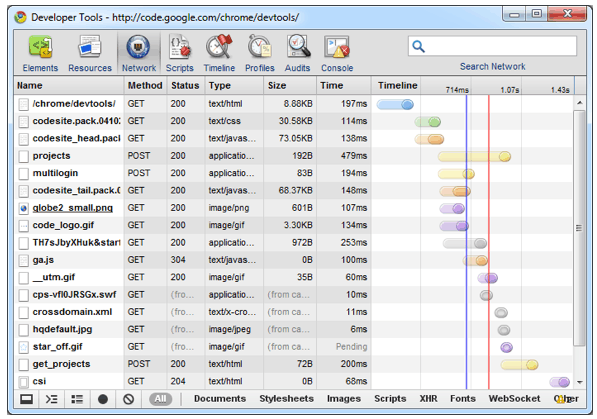The height and width of the screenshot is (419, 597).
Task: Click the dock-to-window icon in status bar
Action: coord(26,399)
